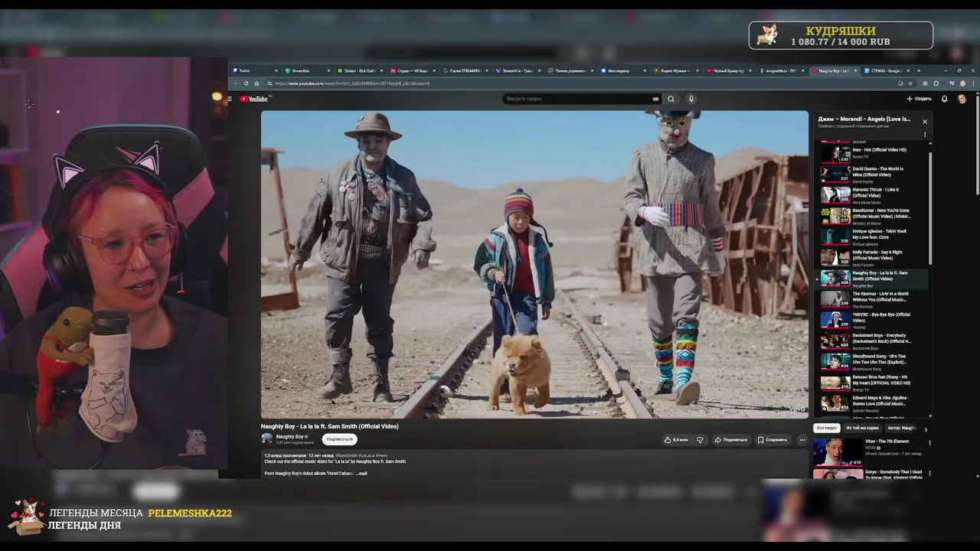Open the YouTube hamburger guide menu
Image resolution: width=980 pixels, height=551 pixels.
point(229,99)
